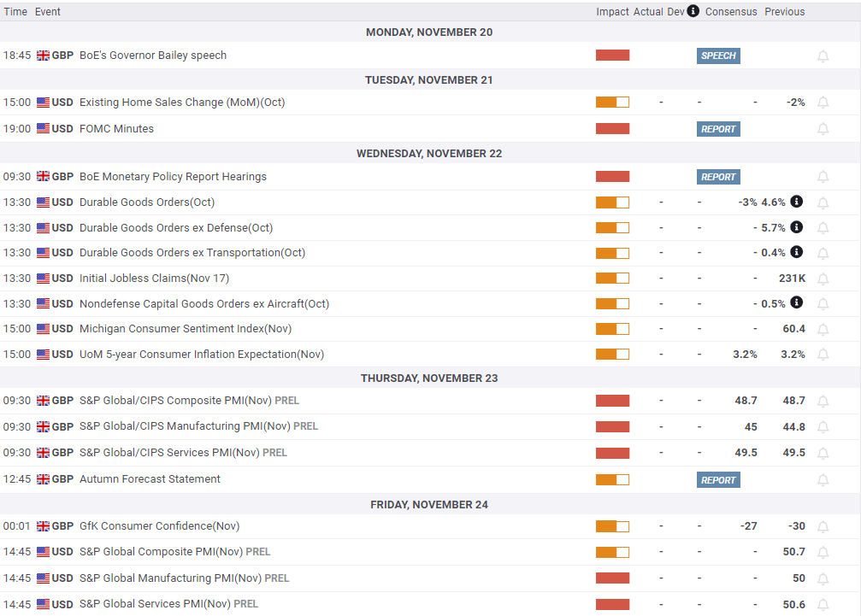The width and height of the screenshot is (861, 616).
Task: Click bell icon for FOMC Minutes
Action: click(x=823, y=129)
